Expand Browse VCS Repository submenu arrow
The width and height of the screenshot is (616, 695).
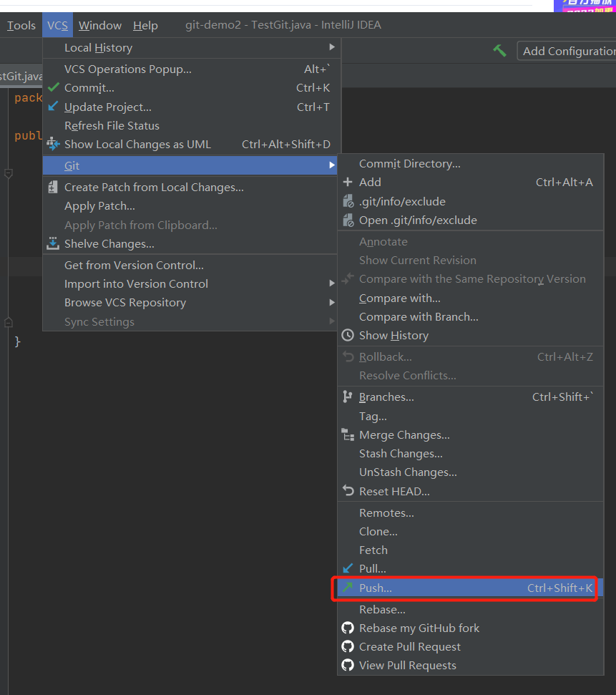tap(332, 302)
